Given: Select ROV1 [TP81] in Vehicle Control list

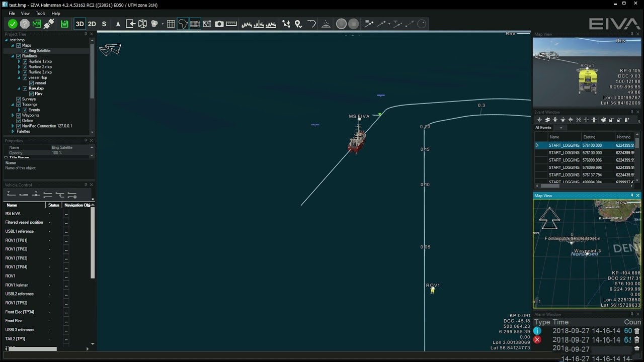Looking at the screenshot, I should (17, 240).
